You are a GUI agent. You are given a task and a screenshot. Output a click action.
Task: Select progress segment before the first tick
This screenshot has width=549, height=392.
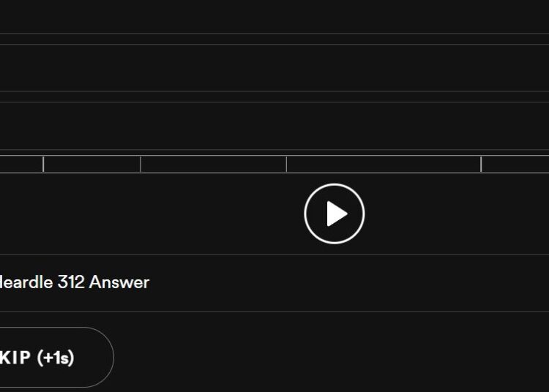tap(21, 164)
